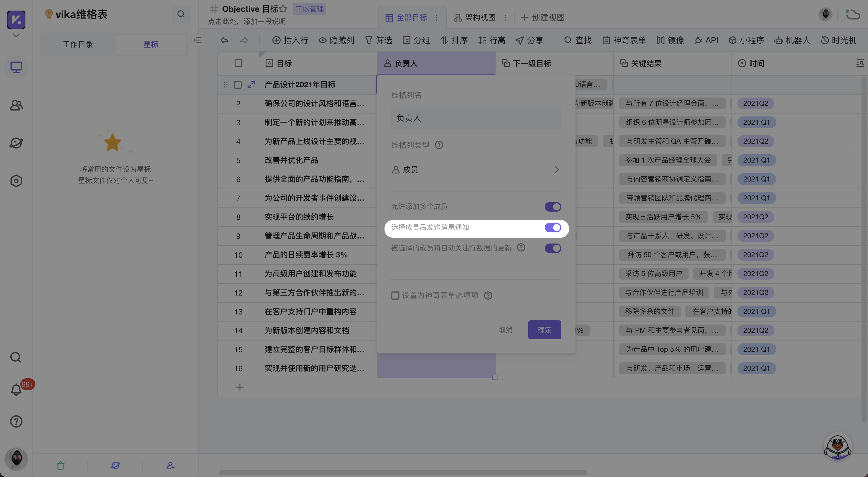868x477 pixels.
Task: Click the undo arrow in toolbar
Action: (225, 40)
